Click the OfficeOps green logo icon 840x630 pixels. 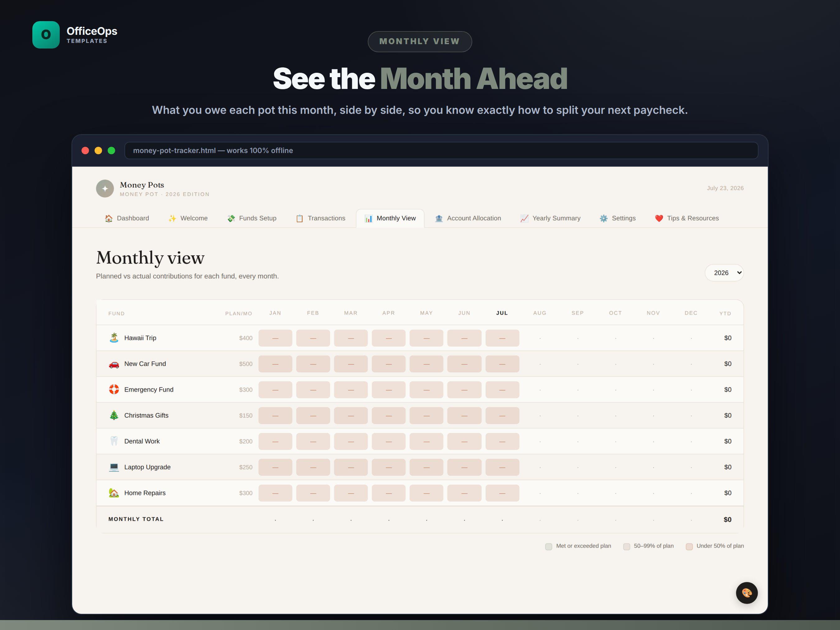(46, 35)
